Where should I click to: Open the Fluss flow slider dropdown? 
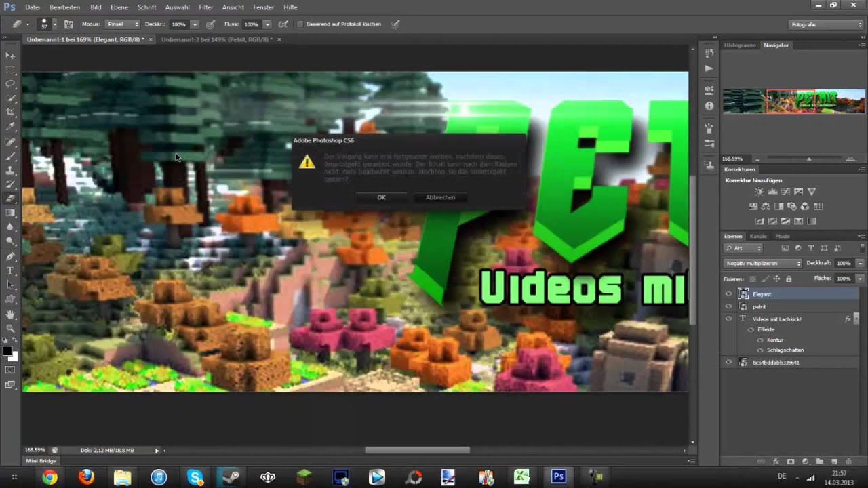[x=267, y=24]
